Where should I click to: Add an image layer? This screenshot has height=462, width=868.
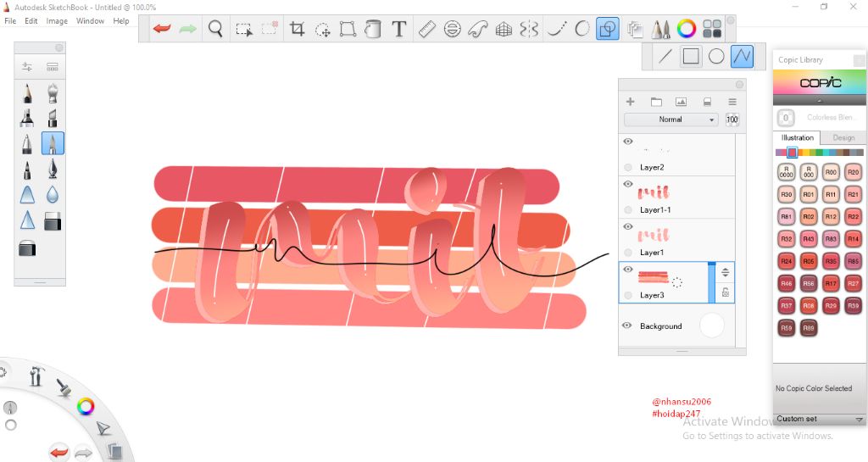(681, 102)
